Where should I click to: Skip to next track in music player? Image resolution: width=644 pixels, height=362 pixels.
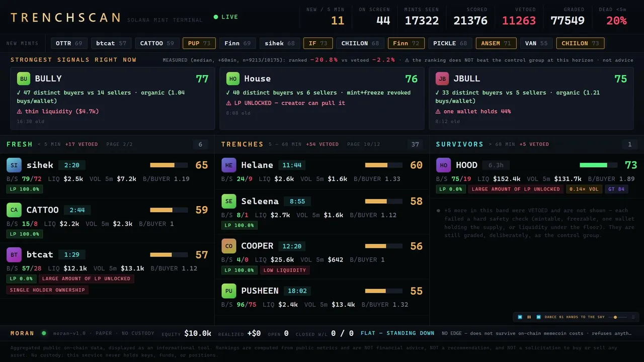(538, 317)
